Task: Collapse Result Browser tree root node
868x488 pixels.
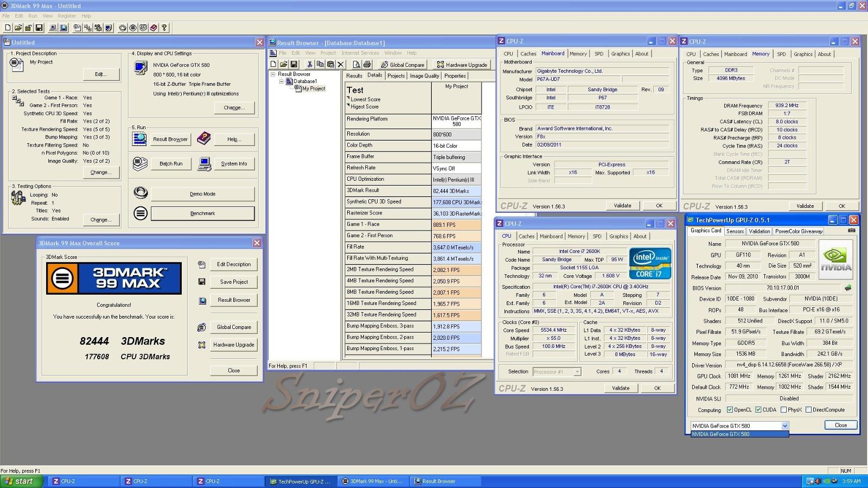Action: [x=273, y=74]
